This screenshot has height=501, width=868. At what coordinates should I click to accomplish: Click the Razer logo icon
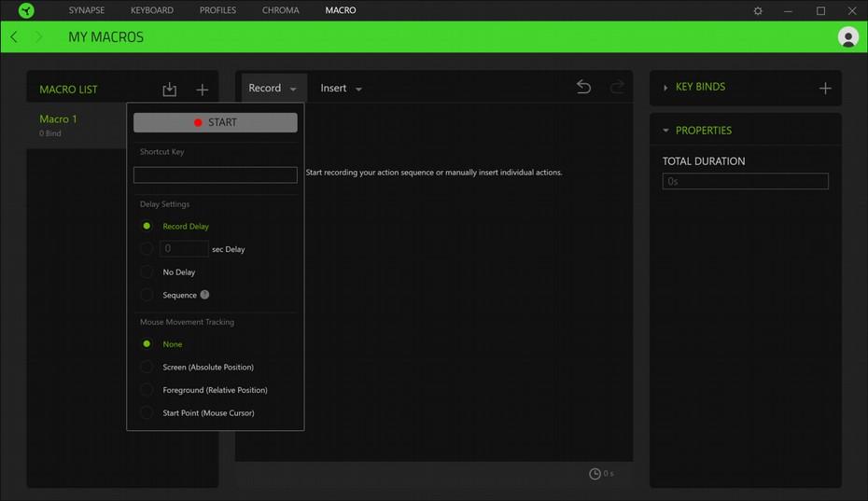(26, 10)
